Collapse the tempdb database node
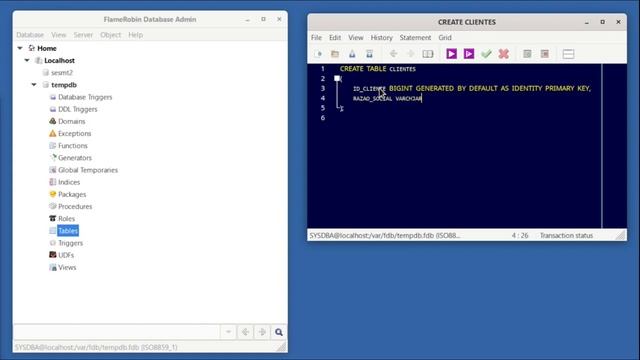This screenshot has width=640, height=360. click(34, 85)
